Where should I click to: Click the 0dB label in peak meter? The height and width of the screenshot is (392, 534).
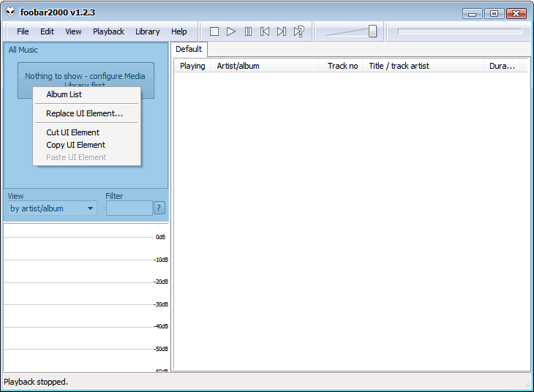160,237
